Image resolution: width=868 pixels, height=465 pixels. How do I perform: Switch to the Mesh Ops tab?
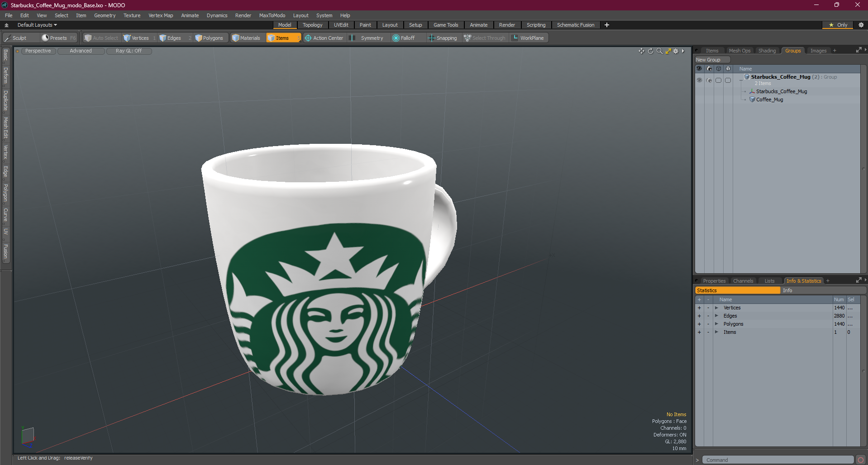[739, 51]
